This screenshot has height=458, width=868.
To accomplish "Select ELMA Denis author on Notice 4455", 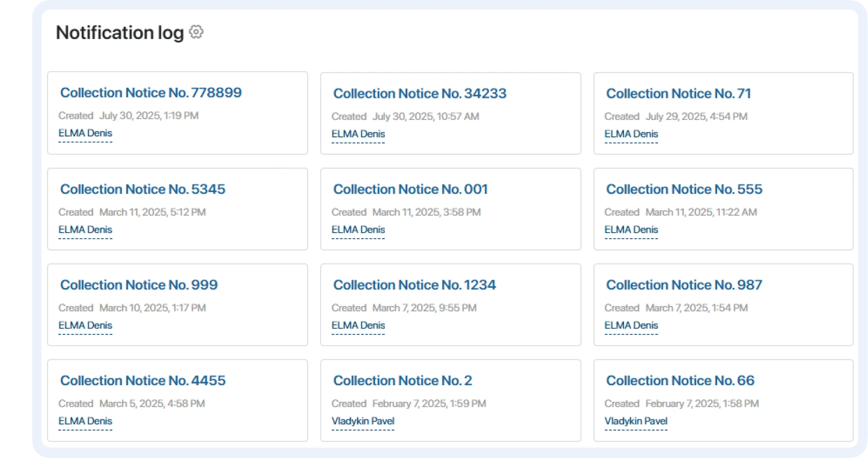I will tap(85, 421).
